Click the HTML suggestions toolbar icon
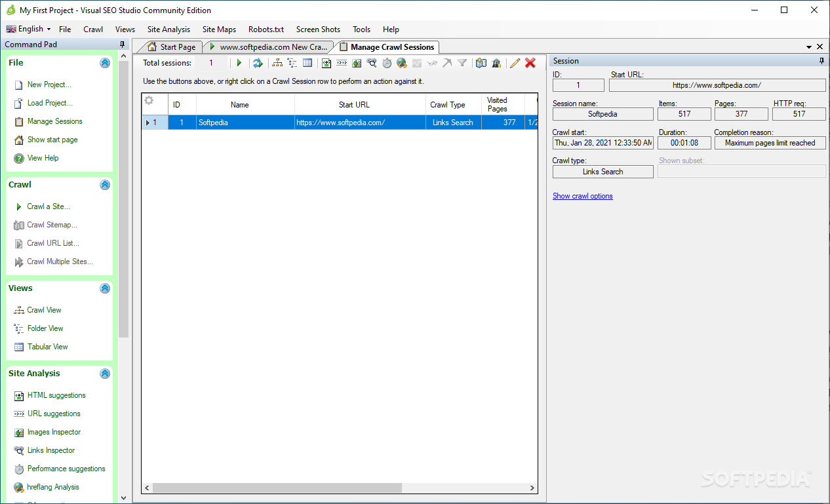The width and height of the screenshot is (830, 504). click(326, 63)
